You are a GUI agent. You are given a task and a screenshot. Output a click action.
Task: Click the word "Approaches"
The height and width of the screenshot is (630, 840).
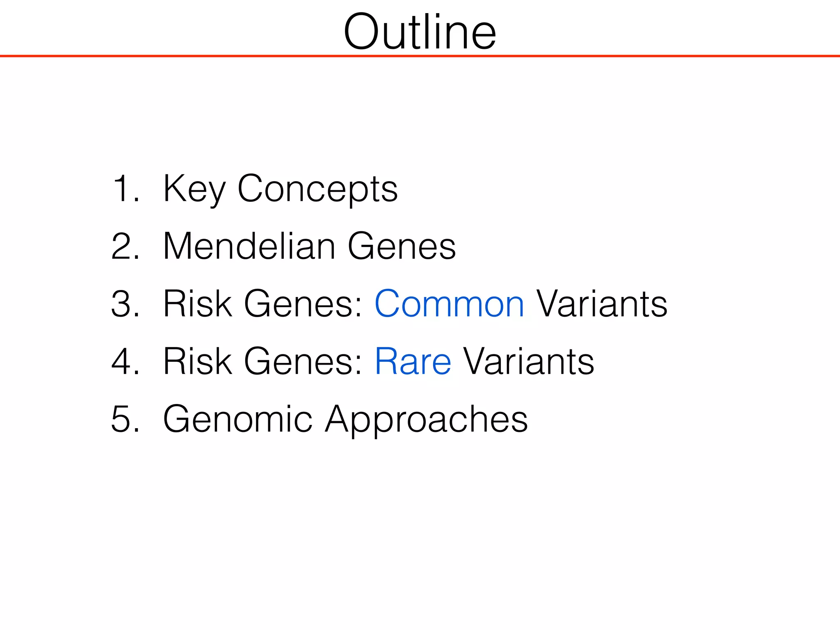(427, 419)
